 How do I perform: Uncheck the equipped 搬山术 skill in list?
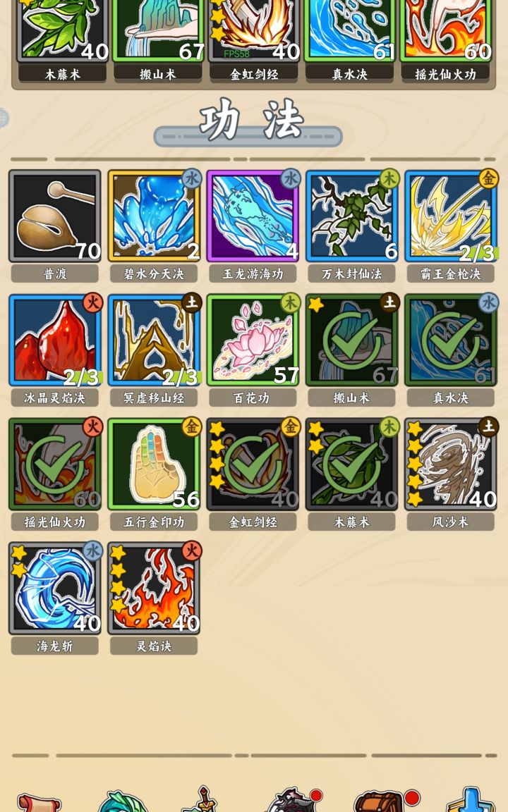352,340
